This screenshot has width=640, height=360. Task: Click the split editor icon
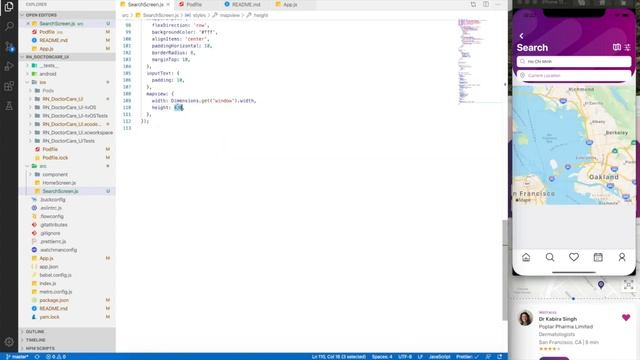(486, 4)
